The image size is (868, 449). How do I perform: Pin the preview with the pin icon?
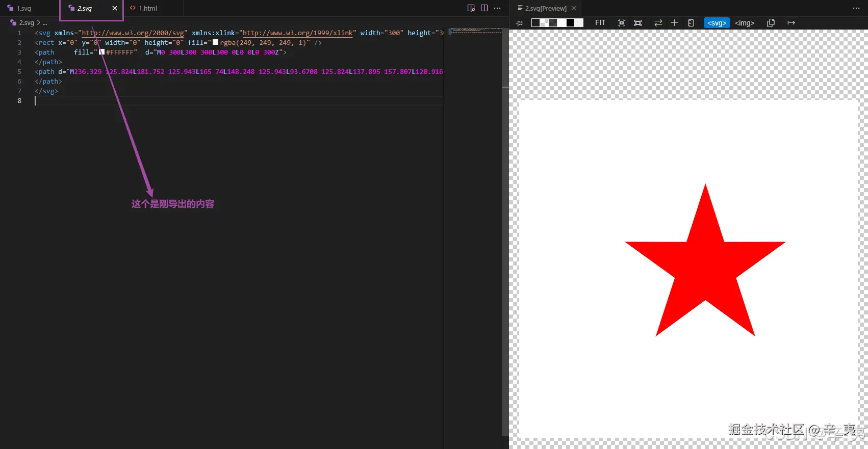pyautogui.click(x=519, y=23)
